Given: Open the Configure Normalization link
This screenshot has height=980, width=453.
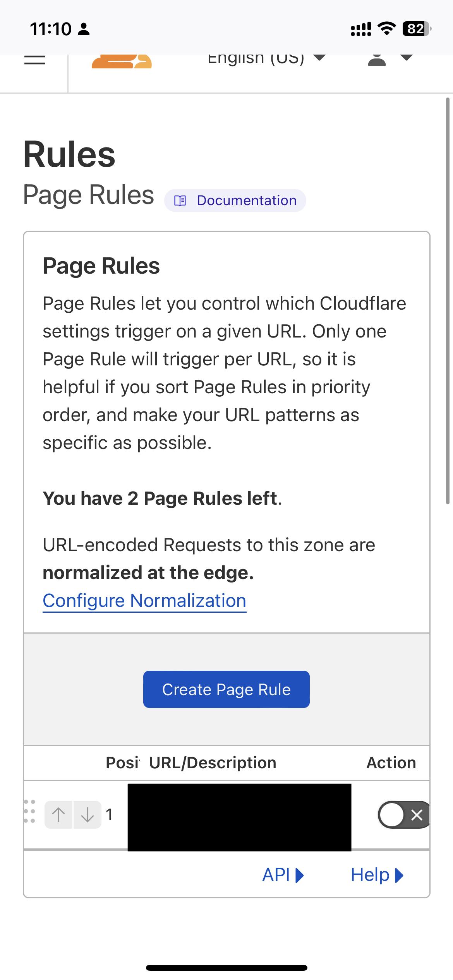Looking at the screenshot, I should pyautogui.click(x=144, y=600).
